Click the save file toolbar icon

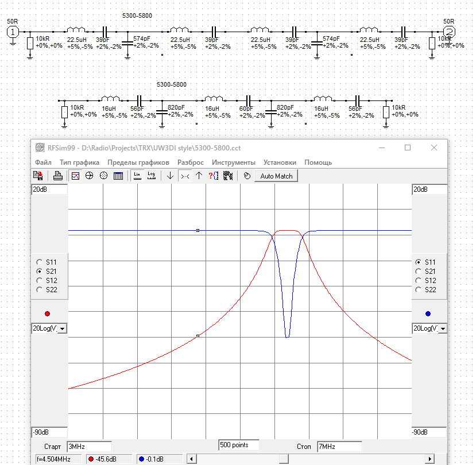coord(38,176)
